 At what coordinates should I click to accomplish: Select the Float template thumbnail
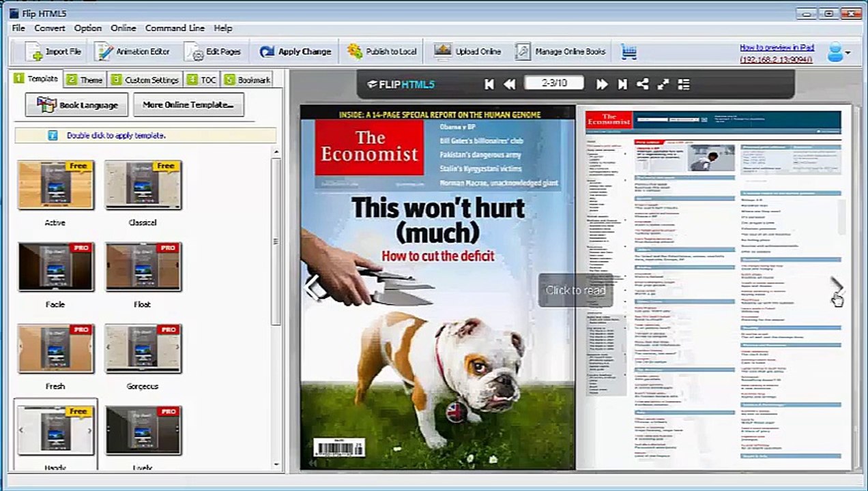click(143, 267)
